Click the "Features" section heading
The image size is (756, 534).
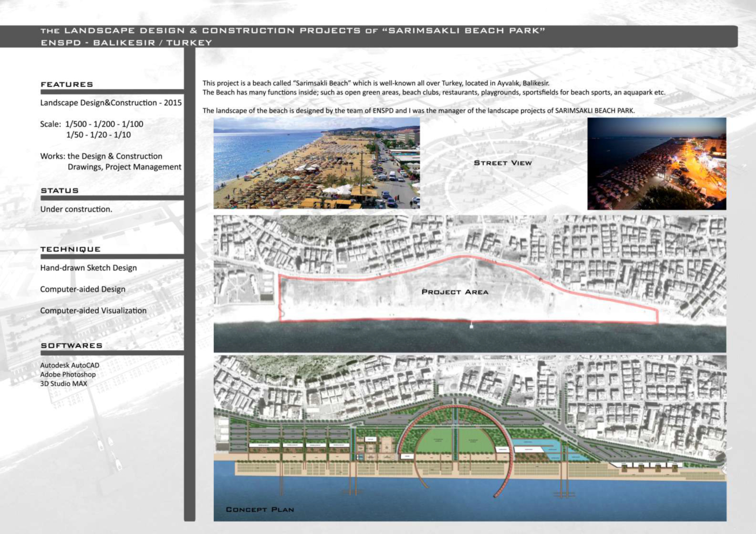[x=67, y=85]
